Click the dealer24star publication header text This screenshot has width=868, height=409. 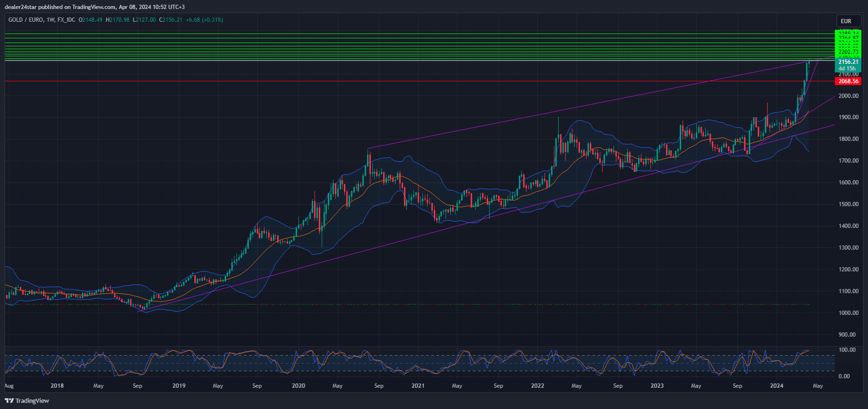click(94, 7)
